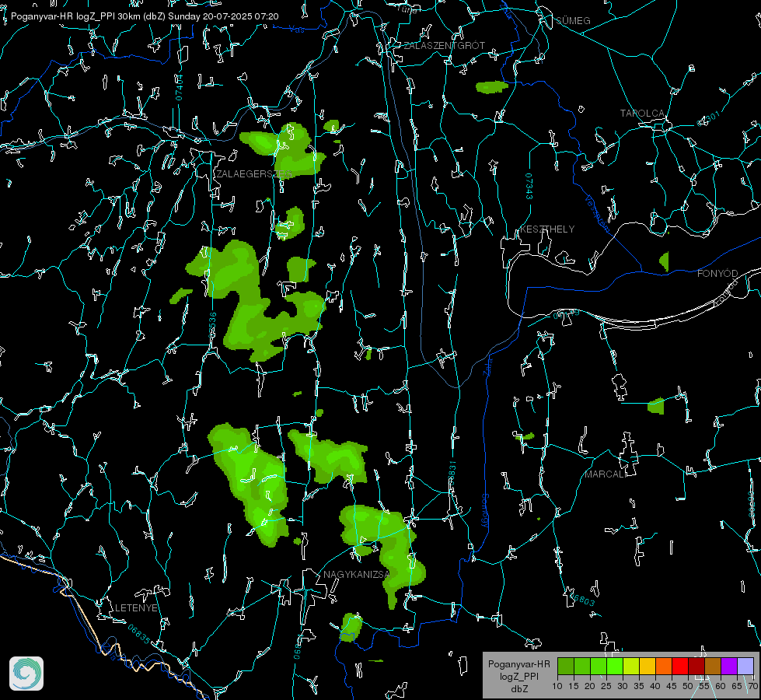
Task: Click the KESZTHELY city label
Action: pyautogui.click(x=547, y=229)
